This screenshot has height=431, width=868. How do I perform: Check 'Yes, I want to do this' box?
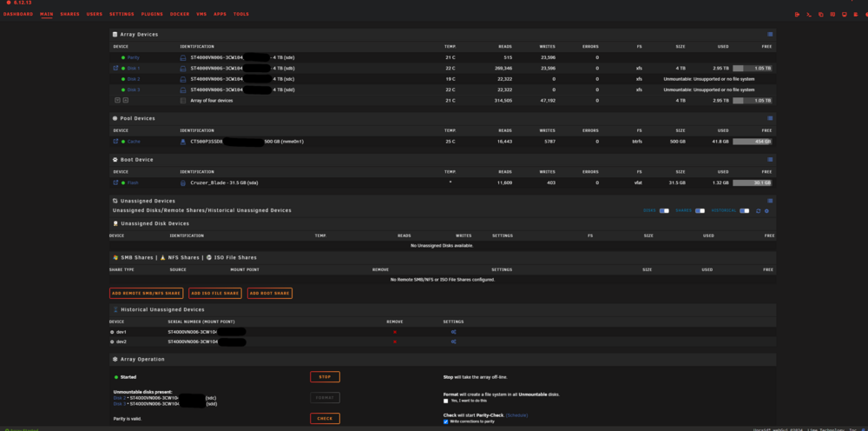445,401
